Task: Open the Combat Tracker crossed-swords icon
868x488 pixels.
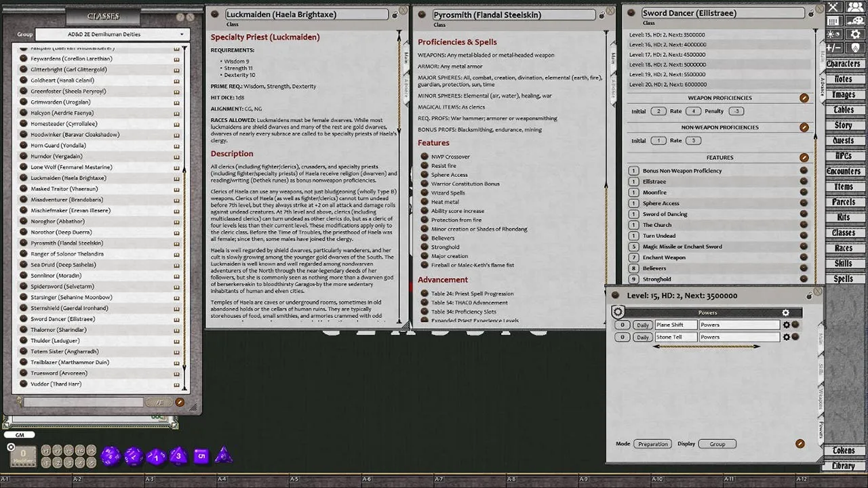Action: click(833, 7)
